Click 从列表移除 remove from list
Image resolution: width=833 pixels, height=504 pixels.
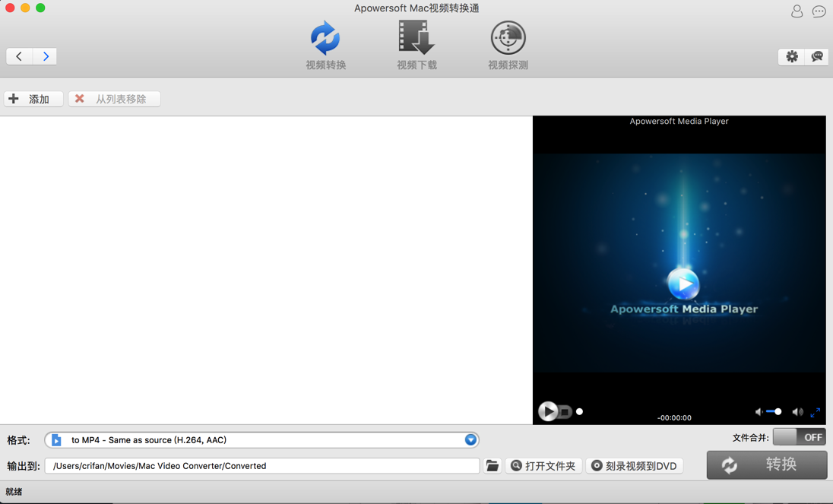click(x=114, y=99)
